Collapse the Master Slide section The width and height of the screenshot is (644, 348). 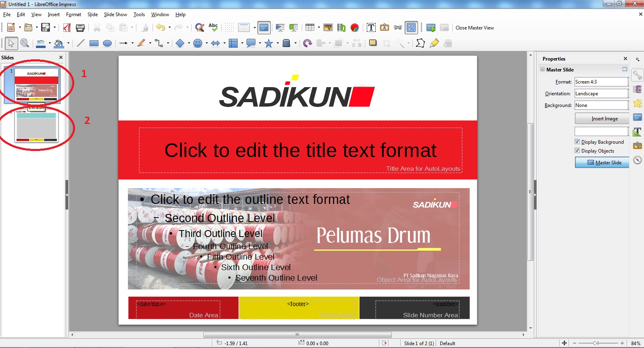click(x=543, y=69)
